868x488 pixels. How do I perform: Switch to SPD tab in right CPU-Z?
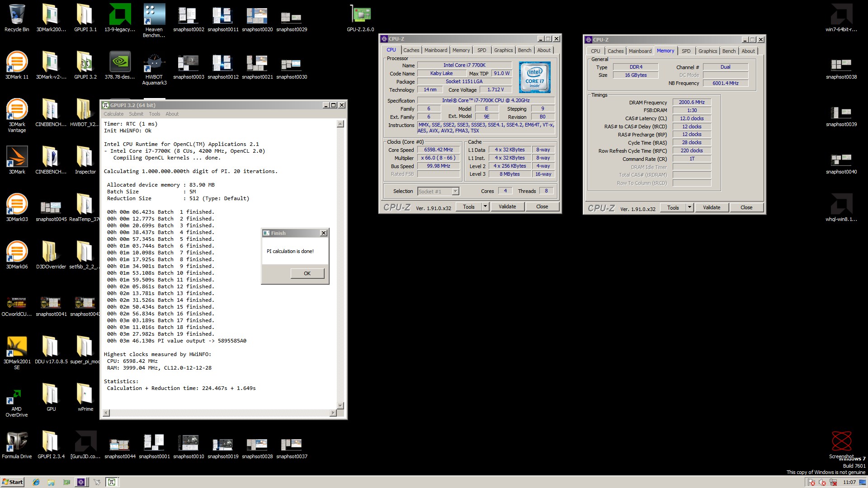[x=686, y=51]
